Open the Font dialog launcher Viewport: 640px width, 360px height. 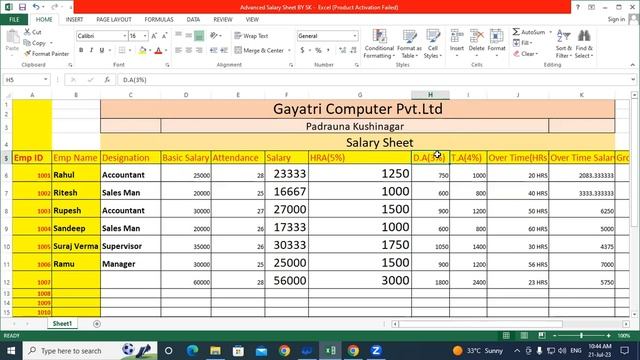click(x=167, y=65)
